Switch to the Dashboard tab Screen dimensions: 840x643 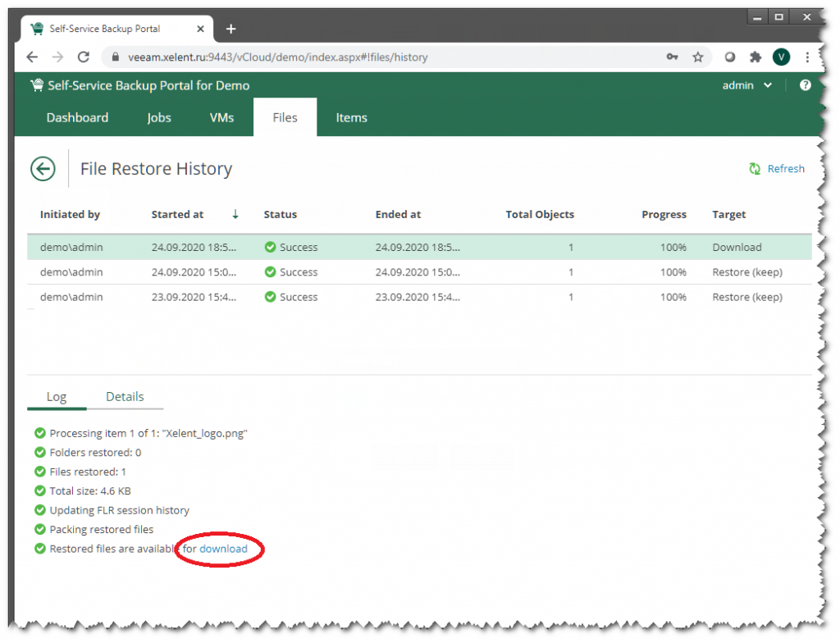(77, 117)
